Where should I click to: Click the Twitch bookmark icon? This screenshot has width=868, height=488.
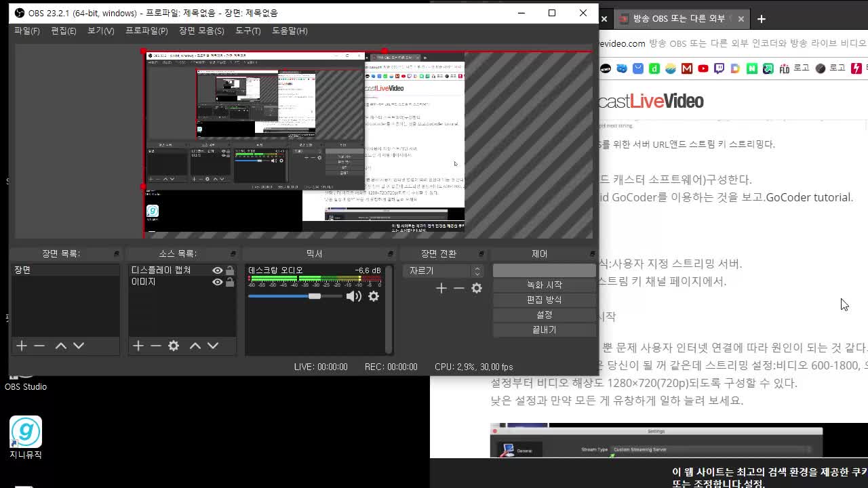(719, 68)
